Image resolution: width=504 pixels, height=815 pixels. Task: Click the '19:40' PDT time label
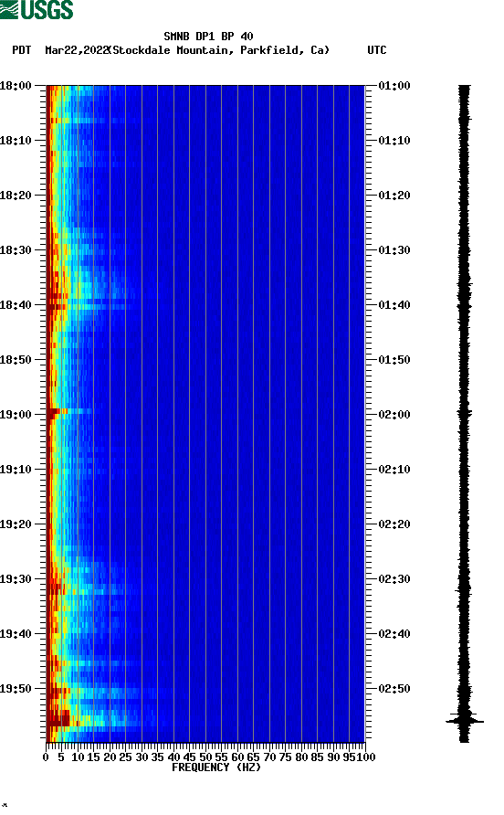16,634
